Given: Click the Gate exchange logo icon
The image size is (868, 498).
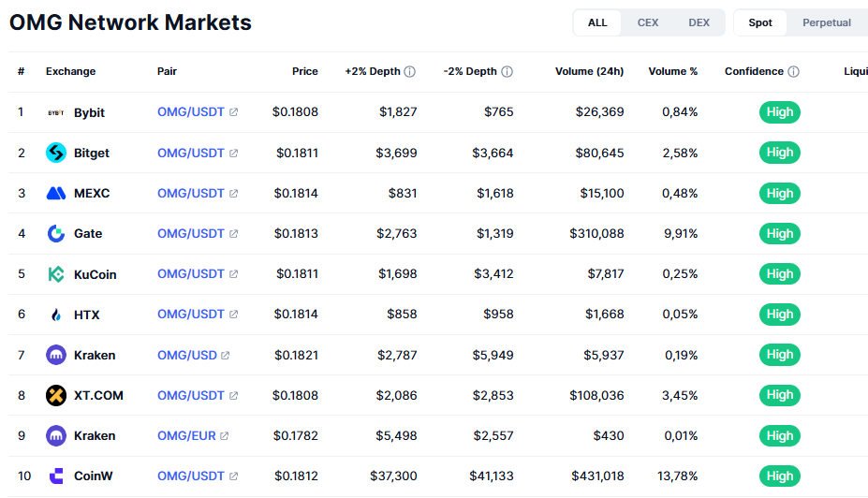Looking at the screenshot, I should click(56, 233).
